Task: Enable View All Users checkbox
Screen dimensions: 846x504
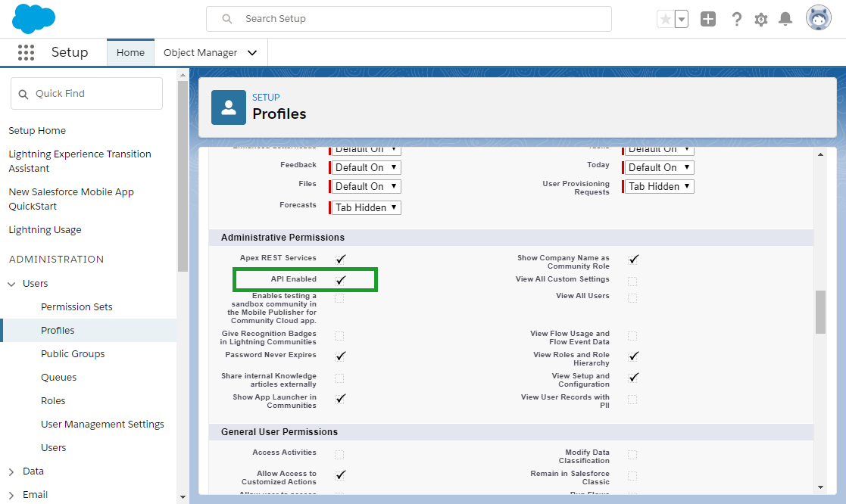Action: [632, 298]
